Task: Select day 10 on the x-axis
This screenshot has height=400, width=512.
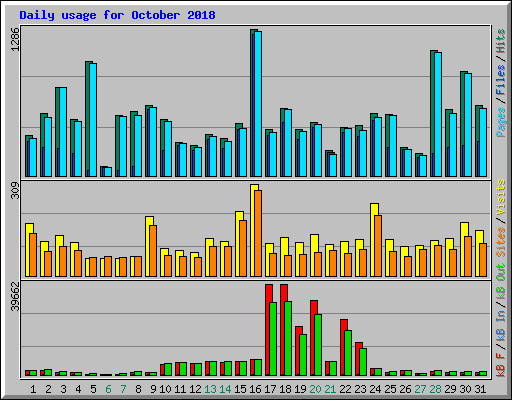Action: (165, 389)
